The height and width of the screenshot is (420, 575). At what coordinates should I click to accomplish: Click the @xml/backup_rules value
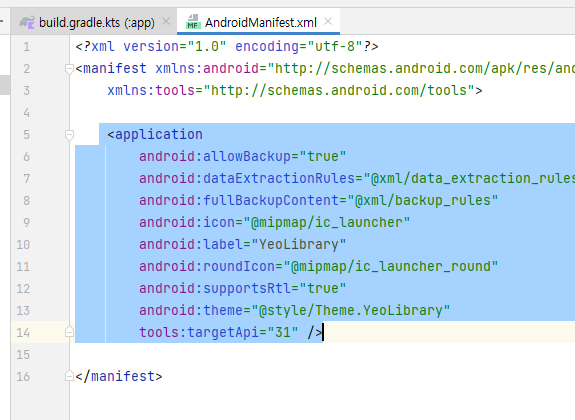[x=423, y=201]
